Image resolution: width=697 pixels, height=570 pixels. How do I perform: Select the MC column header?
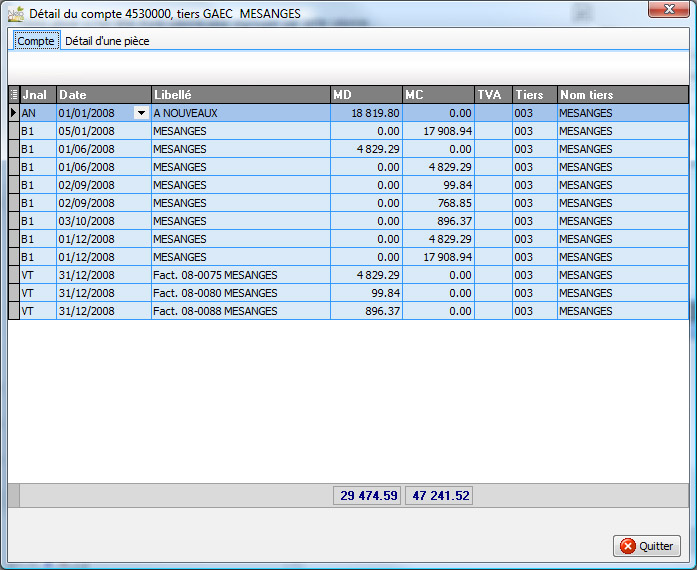(x=438, y=95)
